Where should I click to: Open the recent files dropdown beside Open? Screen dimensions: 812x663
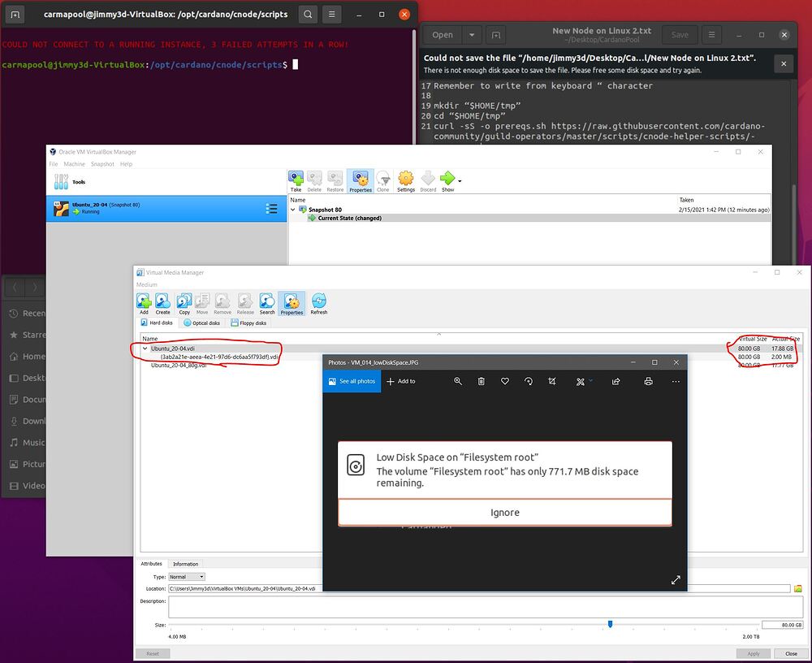tap(471, 35)
